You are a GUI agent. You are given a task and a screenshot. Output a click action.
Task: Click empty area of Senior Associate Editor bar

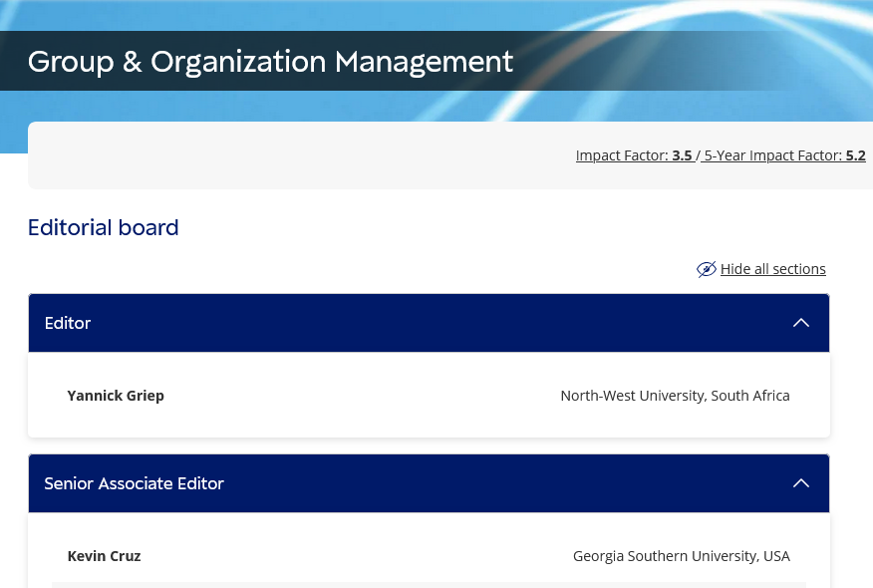point(498,483)
